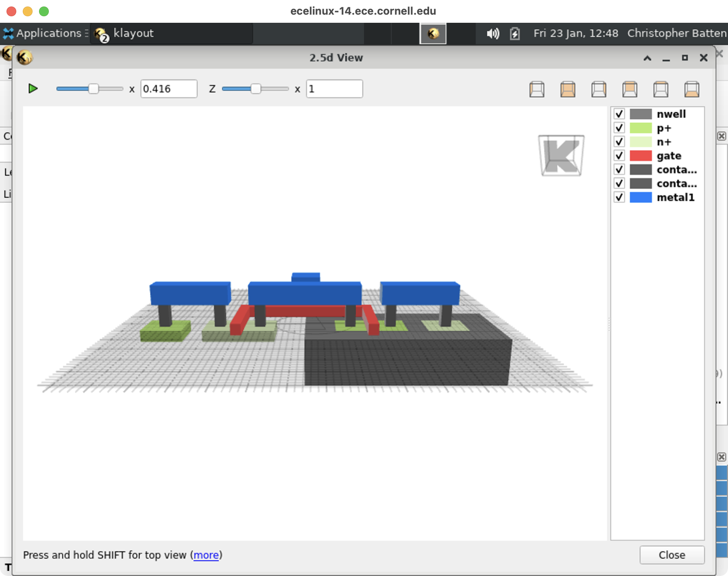Viewport: 728px width, 576px height.
Task: Click the volume speaker icon in system panel
Action: (493, 33)
